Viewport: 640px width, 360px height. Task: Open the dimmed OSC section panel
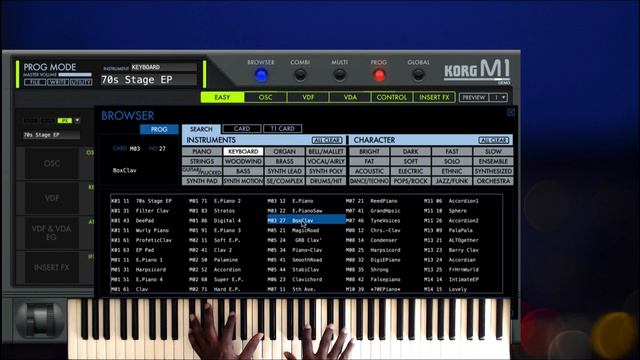pyautogui.click(x=52, y=163)
